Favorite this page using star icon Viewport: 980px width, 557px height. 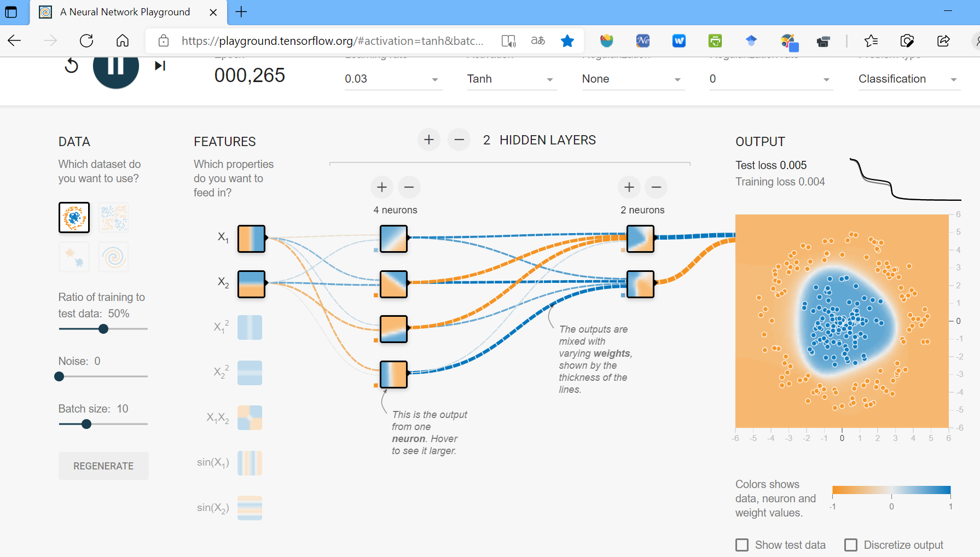tap(567, 41)
